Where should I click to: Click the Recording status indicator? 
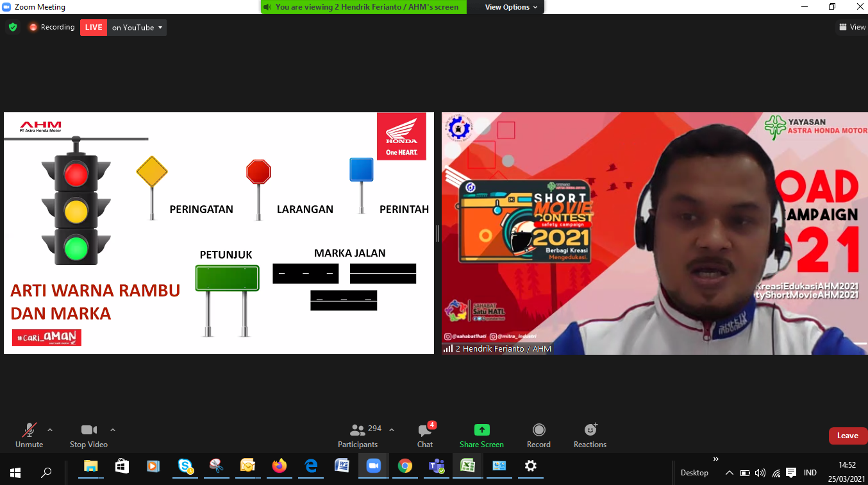[x=51, y=28]
